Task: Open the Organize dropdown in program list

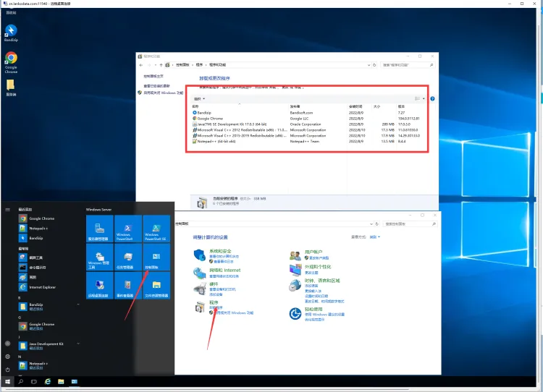Action: [x=199, y=98]
